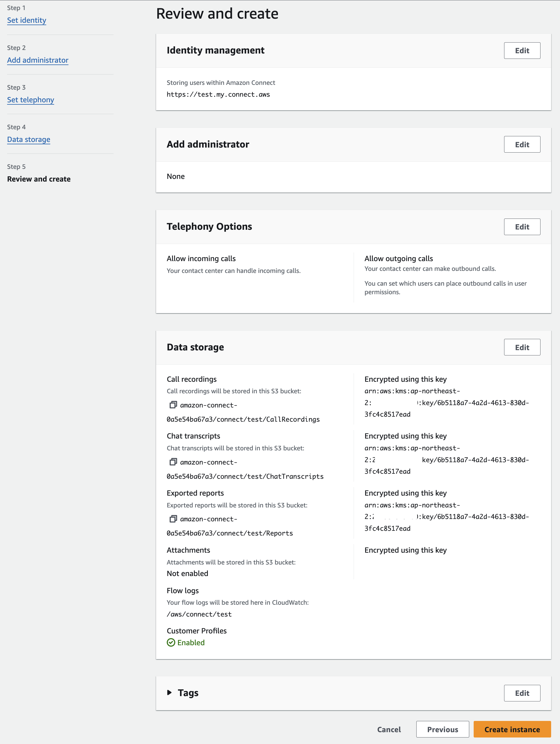The image size is (560, 744).
Task: Click the Attachments 'Not enabled' text
Action: tap(187, 573)
